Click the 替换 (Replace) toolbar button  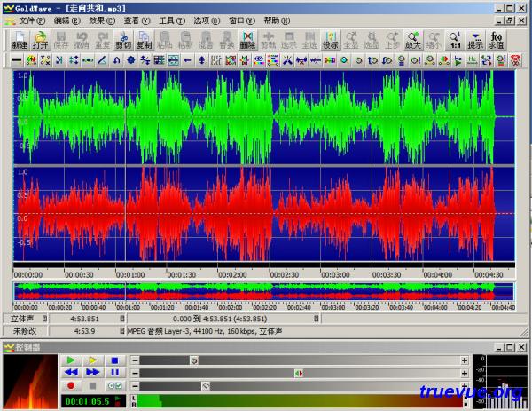pos(227,41)
